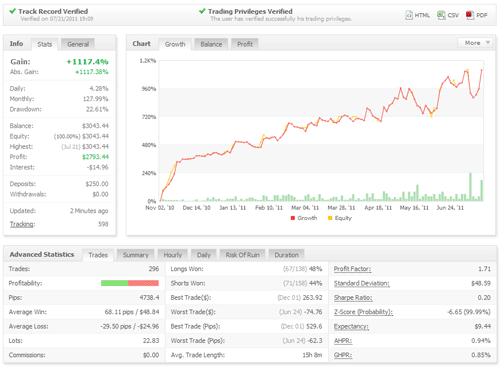The height and width of the screenshot is (367, 500).
Task: Click the green-red Profitability bar
Action: [x=130, y=283]
